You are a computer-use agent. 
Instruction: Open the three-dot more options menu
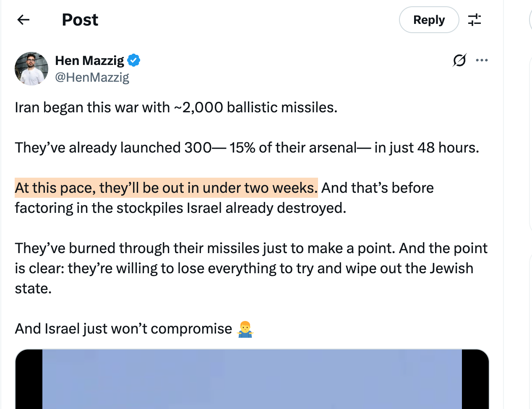pos(482,60)
